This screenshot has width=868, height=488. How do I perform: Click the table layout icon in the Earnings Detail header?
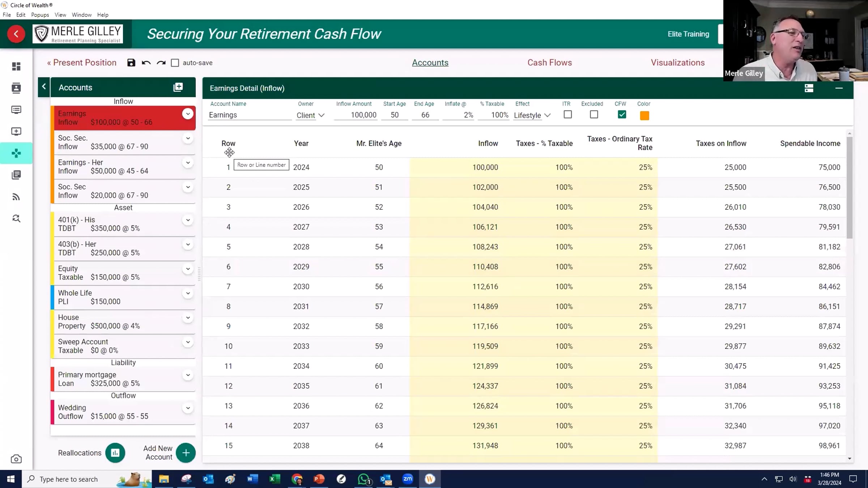809,88
